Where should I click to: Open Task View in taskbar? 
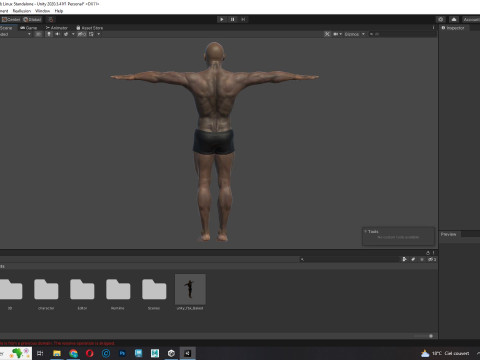(x=40, y=353)
